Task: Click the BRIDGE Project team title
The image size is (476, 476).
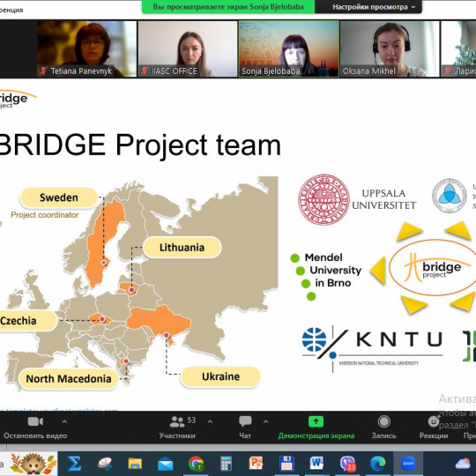Action: click(140, 145)
